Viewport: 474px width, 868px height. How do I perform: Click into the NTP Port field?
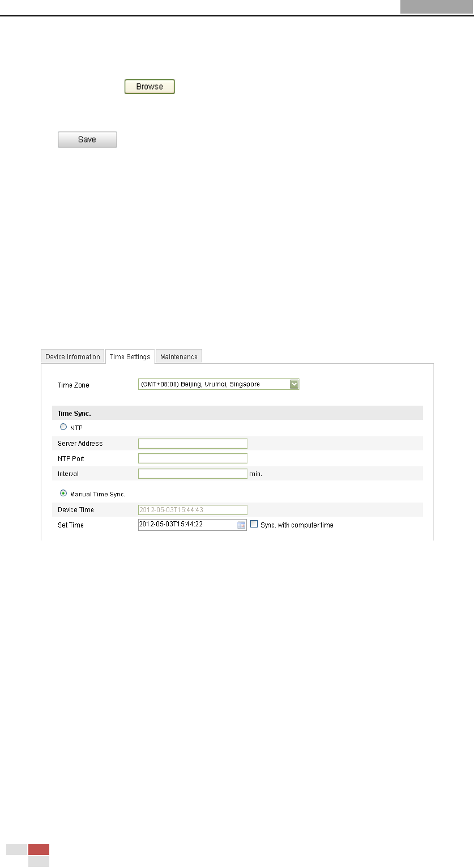[193, 458]
